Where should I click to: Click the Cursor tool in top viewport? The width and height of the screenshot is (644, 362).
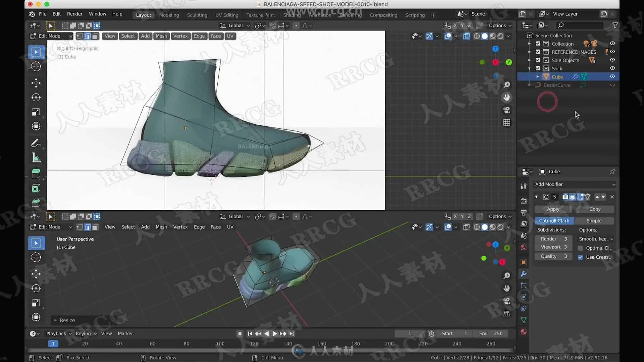click(36, 66)
